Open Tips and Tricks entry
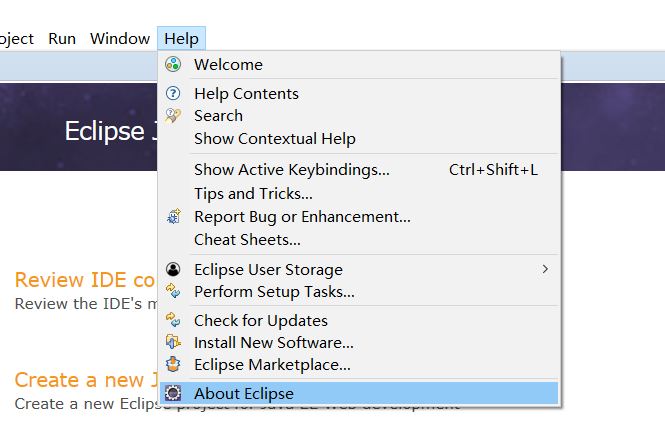The image size is (665, 440). (359, 193)
